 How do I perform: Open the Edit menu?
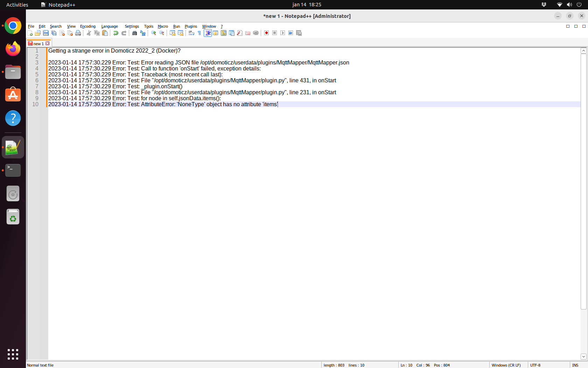click(42, 26)
